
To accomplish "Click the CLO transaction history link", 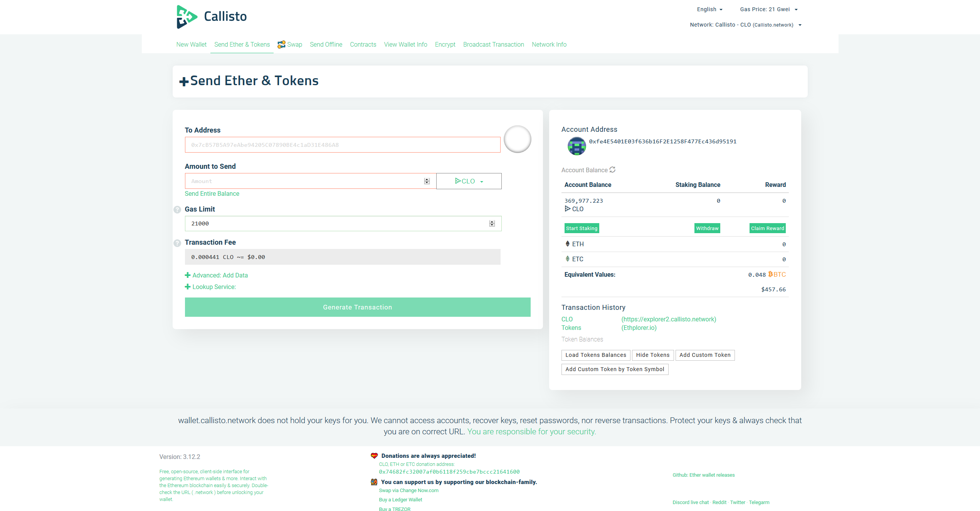I will pos(567,319).
